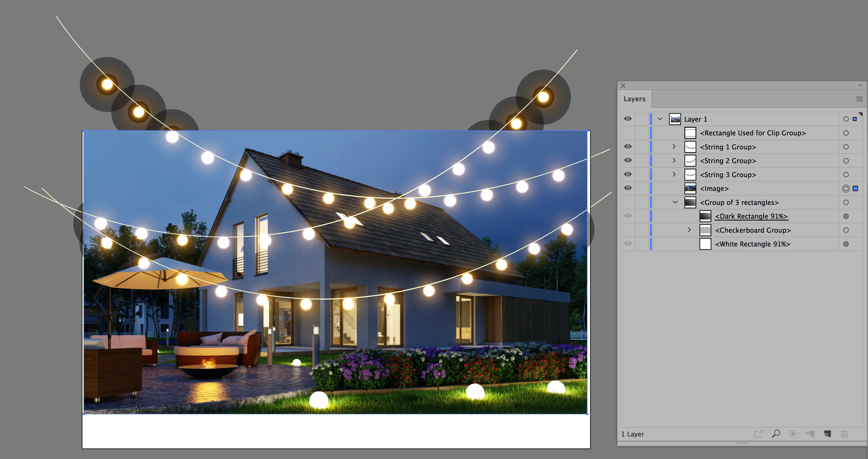Switch to the Layers tab
Viewport: 868px width, 459px height.
[x=634, y=99]
